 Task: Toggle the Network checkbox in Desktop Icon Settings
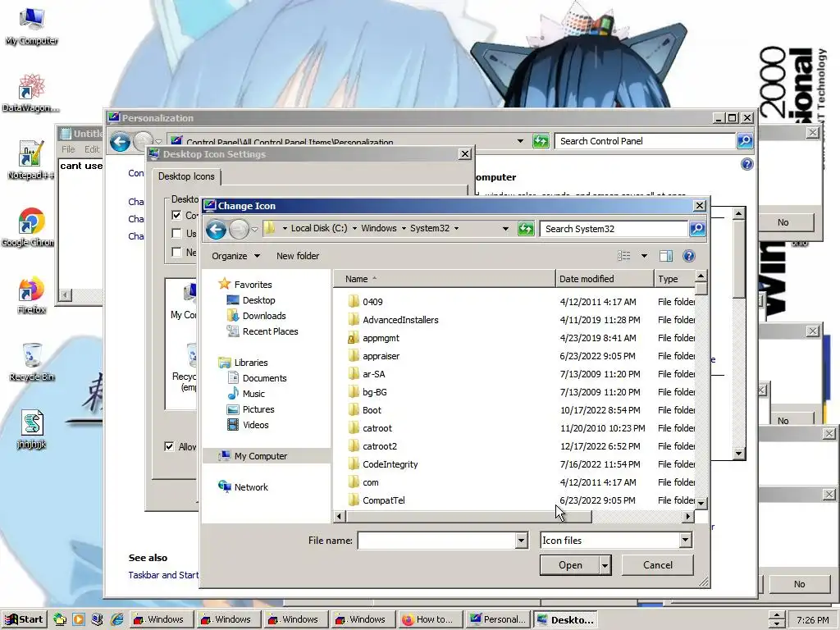(177, 252)
